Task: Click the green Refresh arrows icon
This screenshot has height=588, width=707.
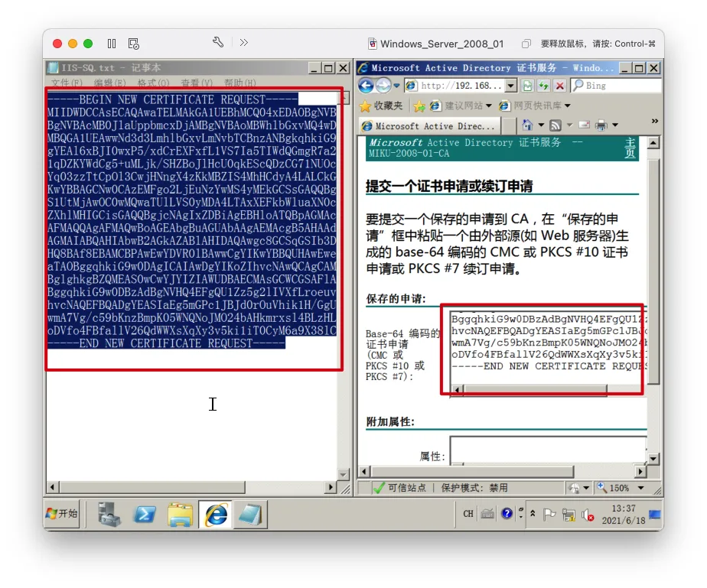Action: 544,85
